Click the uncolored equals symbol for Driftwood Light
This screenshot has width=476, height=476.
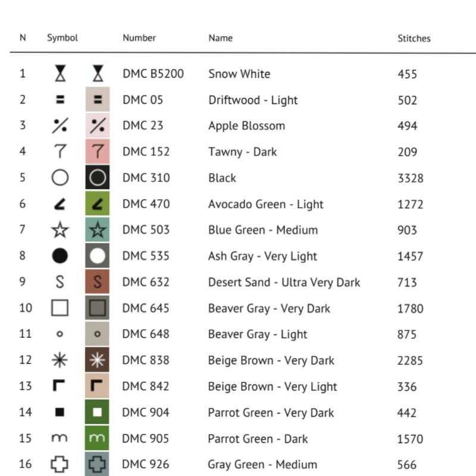point(60,100)
